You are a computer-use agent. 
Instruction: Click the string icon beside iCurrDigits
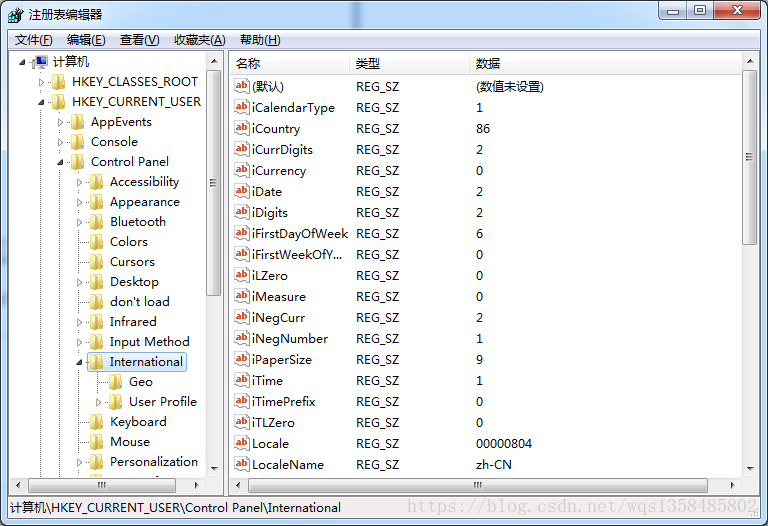pos(241,149)
